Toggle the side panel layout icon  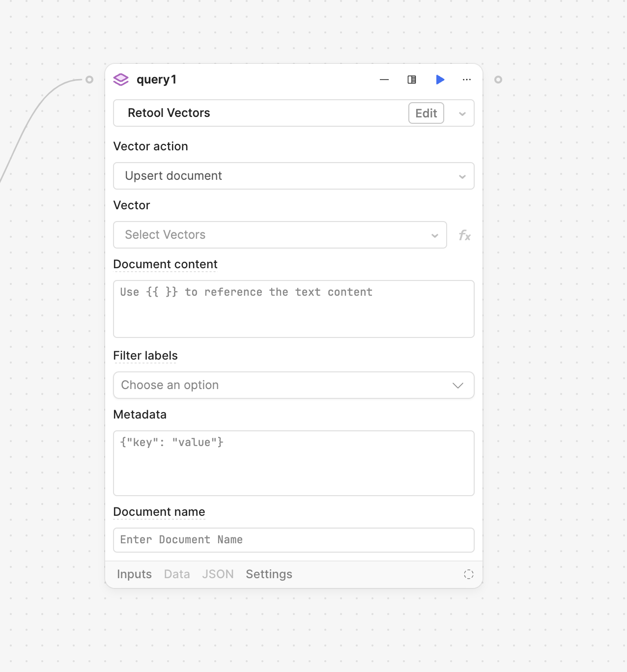(412, 80)
